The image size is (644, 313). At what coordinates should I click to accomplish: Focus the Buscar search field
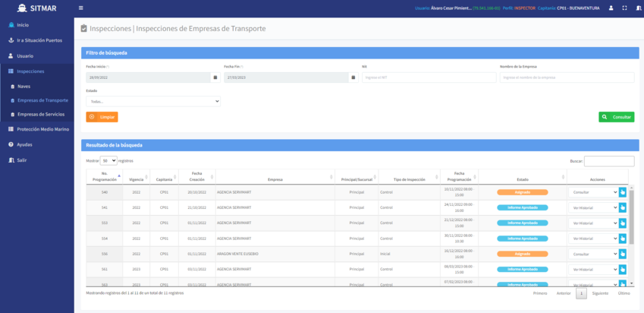(x=608, y=161)
